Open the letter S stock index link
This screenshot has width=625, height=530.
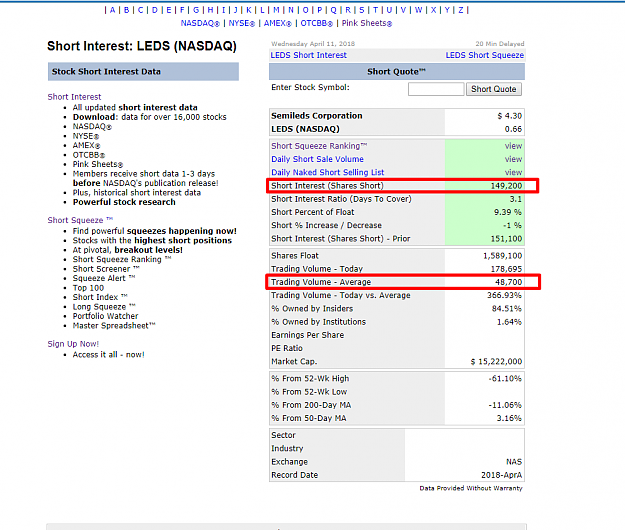[362, 10]
